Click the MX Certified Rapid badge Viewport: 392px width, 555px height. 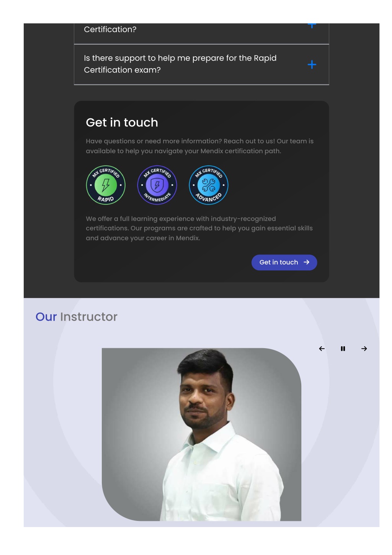point(106,185)
